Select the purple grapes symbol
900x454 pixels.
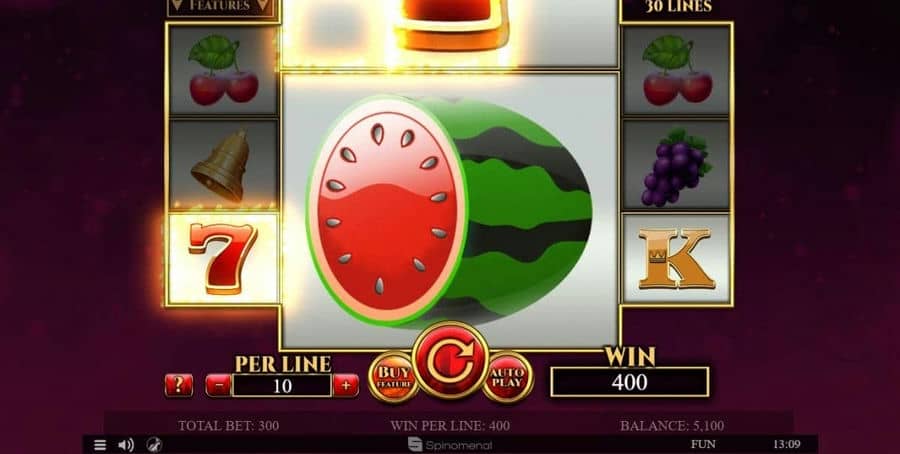pyautogui.click(x=676, y=166)
